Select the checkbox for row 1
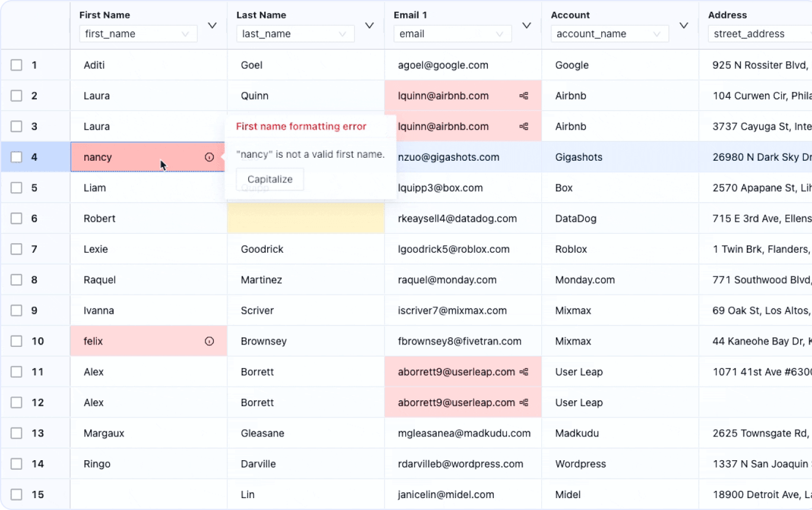 (16, 65)
